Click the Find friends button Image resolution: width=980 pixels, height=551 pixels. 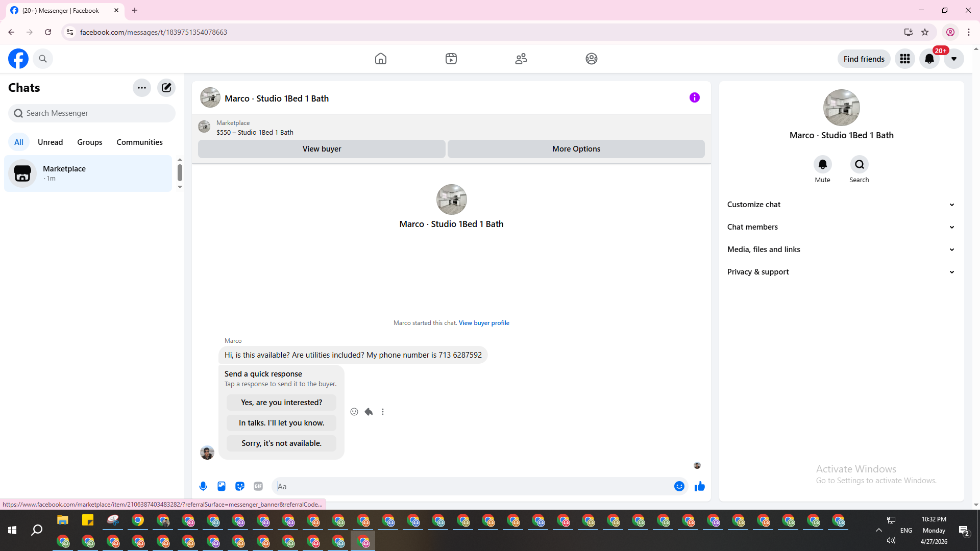coord(864,59)
